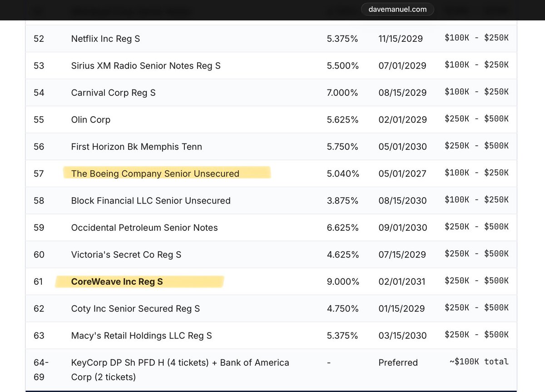This screenshot has width=545, height=392.
Task: Select the 5.750% coupon rate
Action: [x=342, y=147]
